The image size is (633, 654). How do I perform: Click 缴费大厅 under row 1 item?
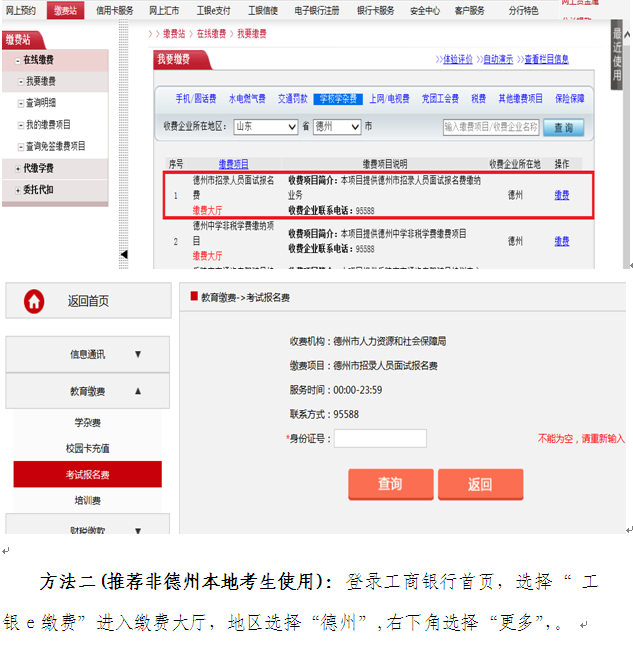(x=207, y=210)
